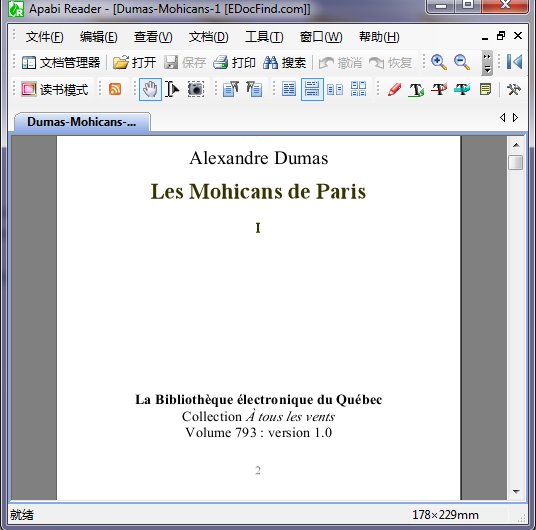Activate the snapshot camera tool
The image size is (536, 530).
[x=196, y=90]
